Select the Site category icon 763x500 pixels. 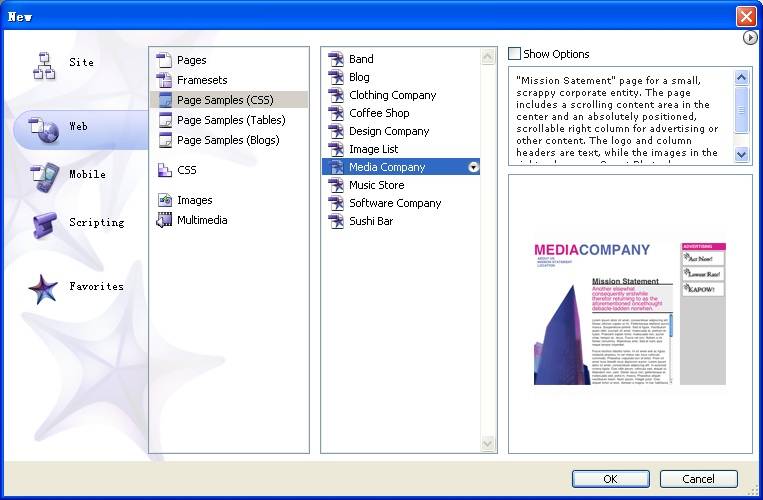(44, 64)
